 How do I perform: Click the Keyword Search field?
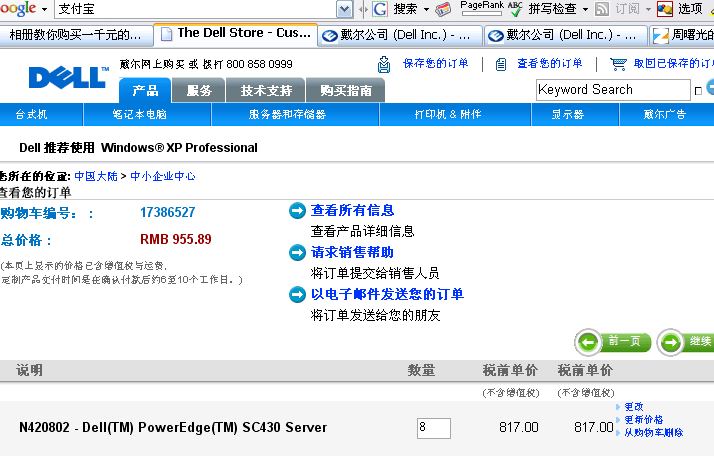coord(613,90)
